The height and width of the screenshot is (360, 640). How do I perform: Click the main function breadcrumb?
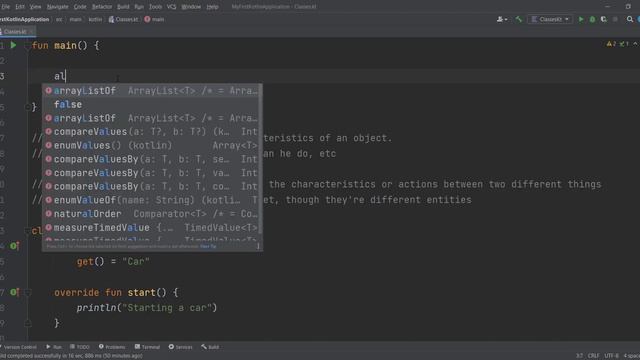click(154, 19)
